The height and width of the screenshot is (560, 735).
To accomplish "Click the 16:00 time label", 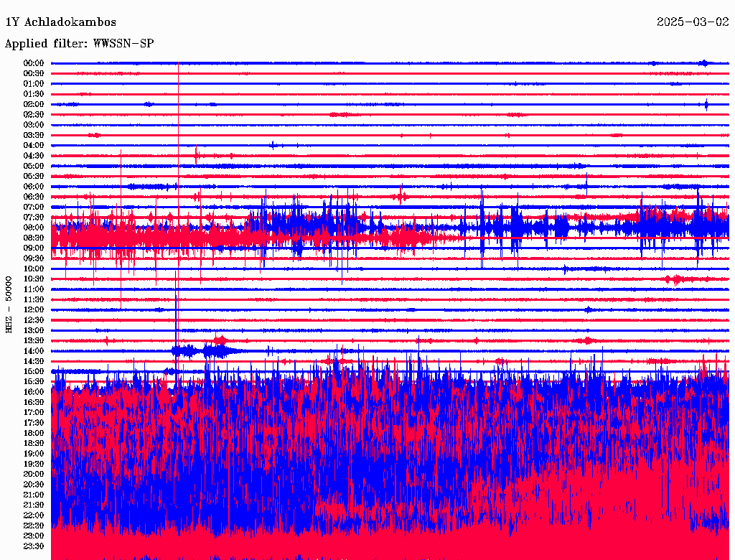I will click(x=34, y=392).
